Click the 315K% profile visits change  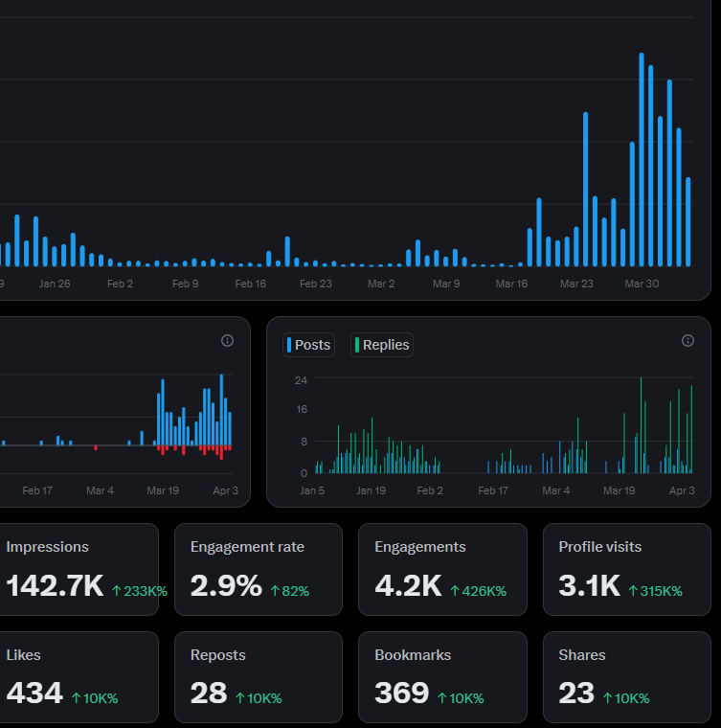point(656,591)
